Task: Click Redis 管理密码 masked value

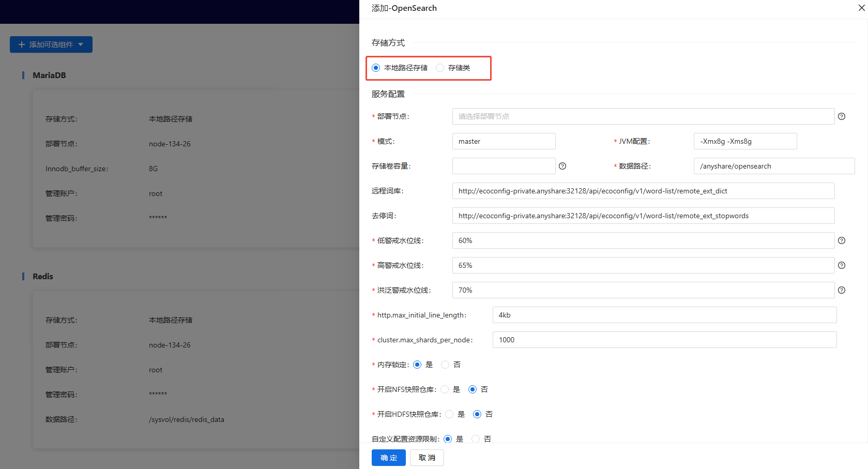Action: tap(158, 394)
